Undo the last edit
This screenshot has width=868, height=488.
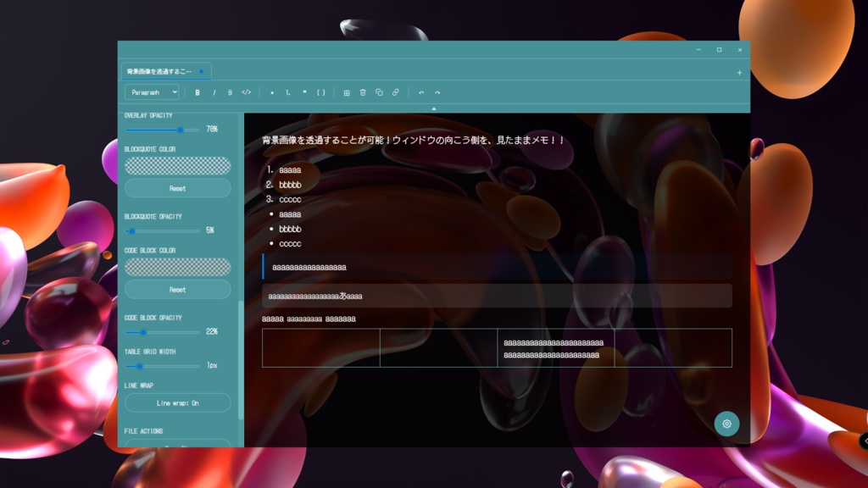[x=421, y=92]
